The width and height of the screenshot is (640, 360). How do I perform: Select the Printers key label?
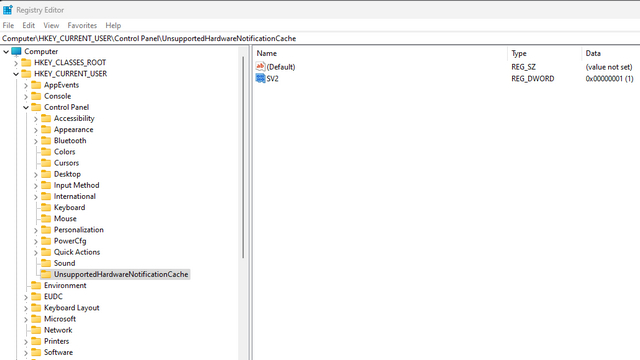(x=56, y=341)
